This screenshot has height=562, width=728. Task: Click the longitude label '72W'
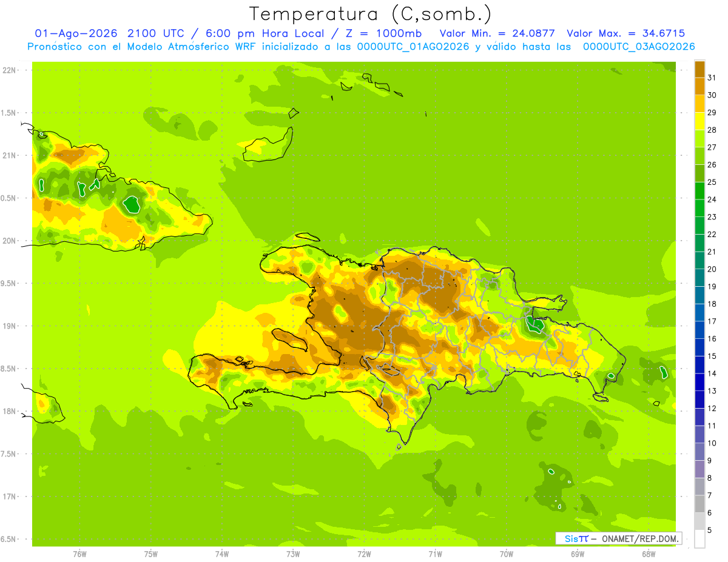coord(364,554)
